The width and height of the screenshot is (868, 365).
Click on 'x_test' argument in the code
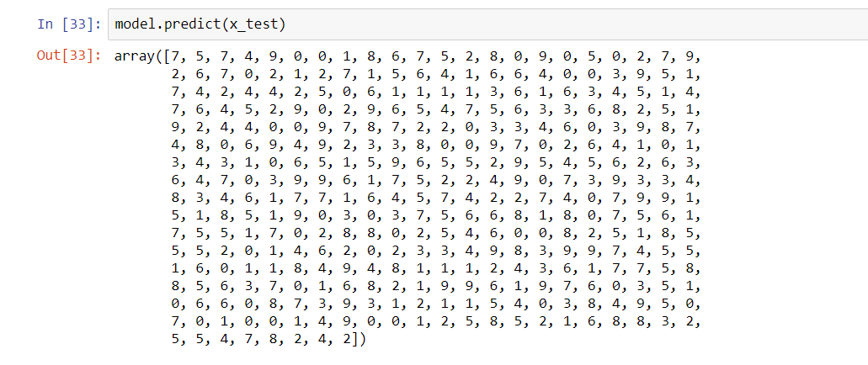point(253,24)
